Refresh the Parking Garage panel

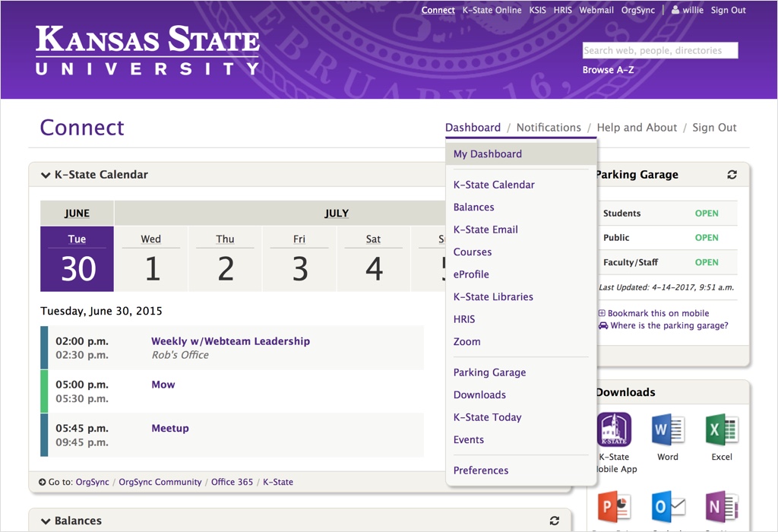click(x=732, y=175)
